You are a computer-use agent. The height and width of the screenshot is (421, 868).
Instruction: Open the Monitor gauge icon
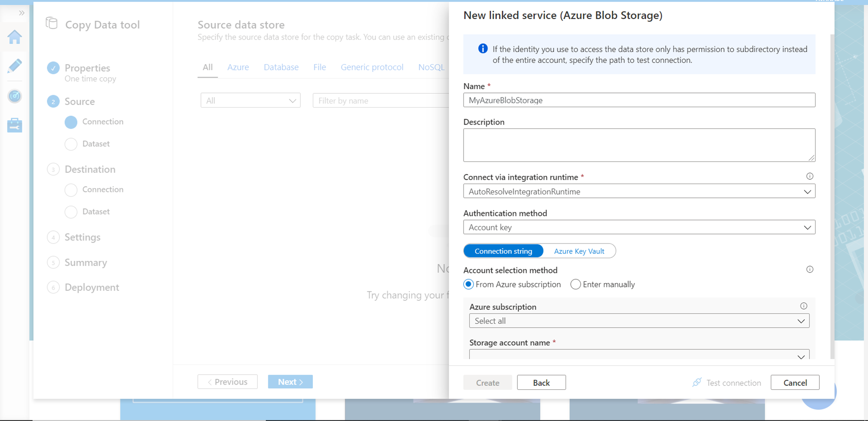pyautogui.click(x=14, y=96)
